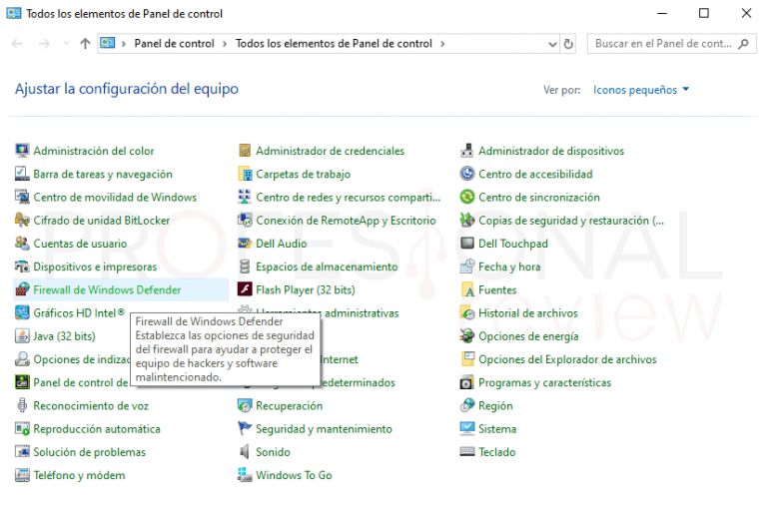The height and width of the screenshot is (532, 767).
Task: Click the Centro de redes y recursos icon
Action: tap(245, 197)
